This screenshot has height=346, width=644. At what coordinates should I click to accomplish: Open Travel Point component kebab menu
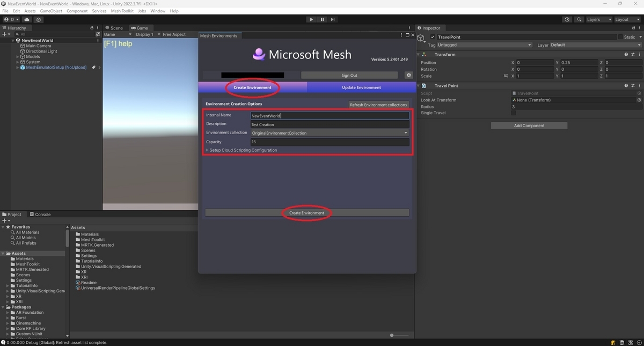639,85
